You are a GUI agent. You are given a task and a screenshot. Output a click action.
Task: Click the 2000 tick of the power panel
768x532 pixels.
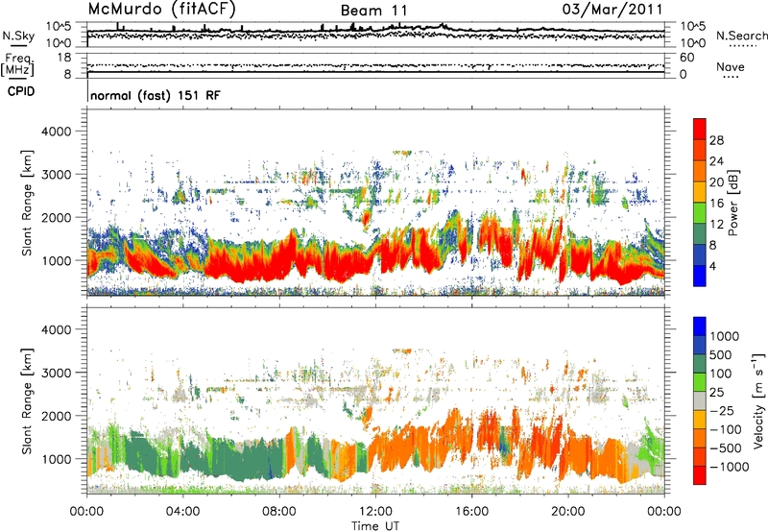click(x=57, y=217)
